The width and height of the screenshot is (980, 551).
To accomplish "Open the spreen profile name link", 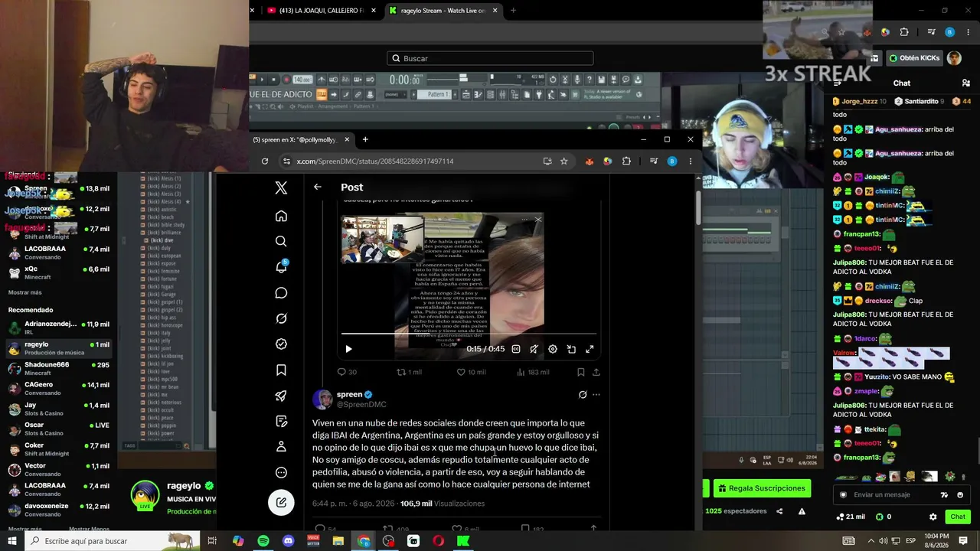I will click(x=349, y=394).
